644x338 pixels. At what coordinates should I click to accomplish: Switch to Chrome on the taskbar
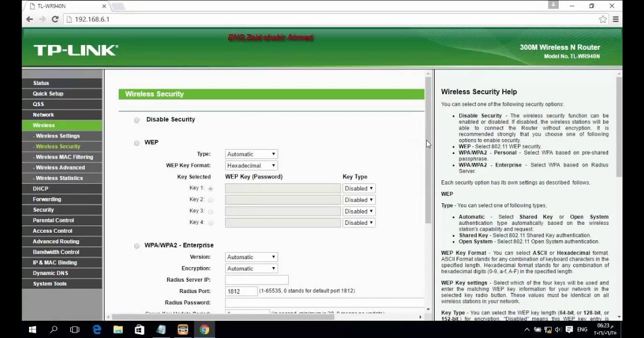(x=204, y=329)
